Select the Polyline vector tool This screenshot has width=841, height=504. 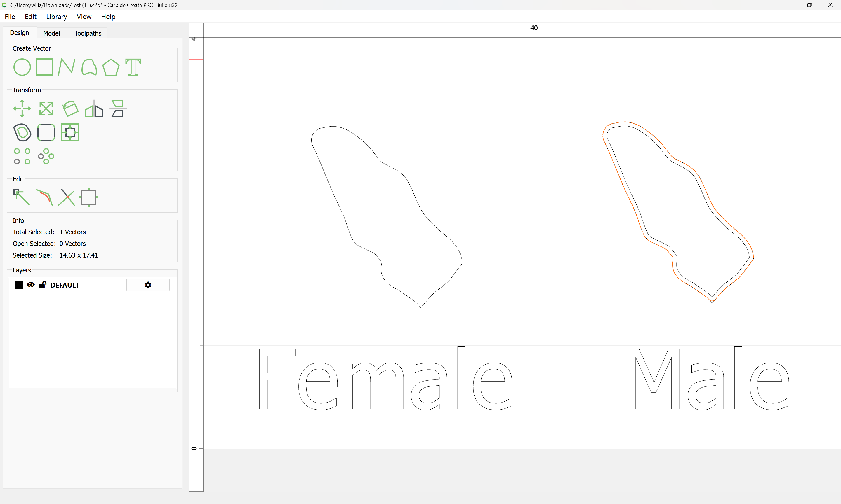pos(66,67)
